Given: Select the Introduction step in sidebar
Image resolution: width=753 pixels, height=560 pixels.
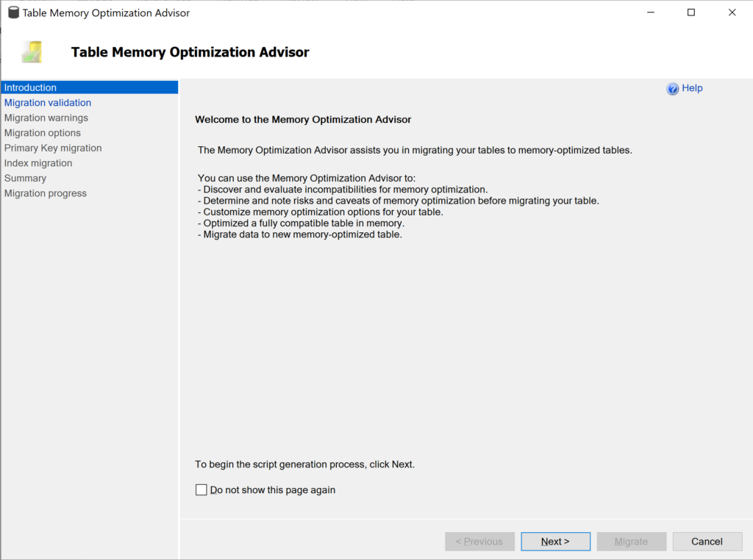Looking at the screenshot, I should coord(89,87).
